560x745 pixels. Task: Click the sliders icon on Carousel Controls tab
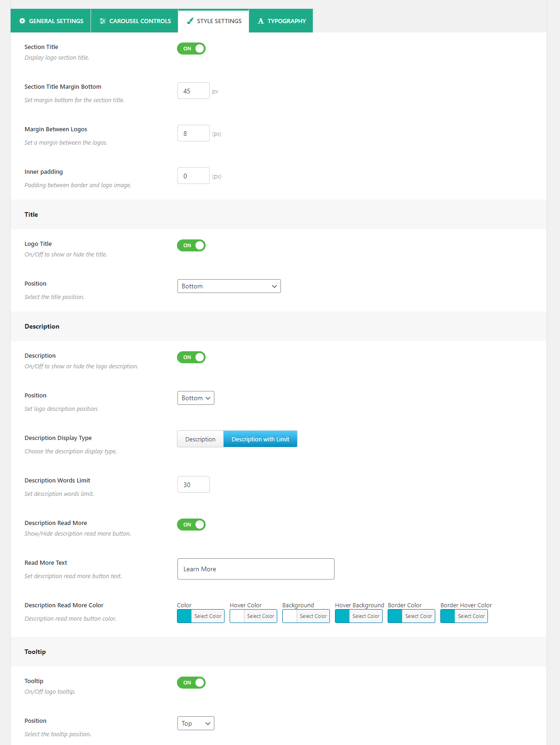pyautogui.click(x=103, y=21)
